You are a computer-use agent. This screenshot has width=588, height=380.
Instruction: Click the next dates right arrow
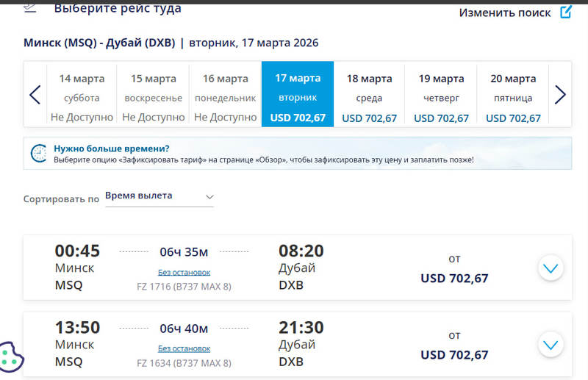click(560, 95)
